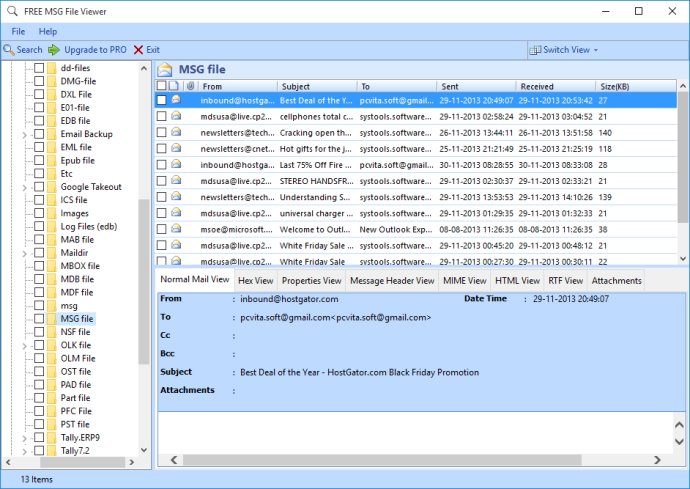Expand the Tally.ERP9 tree node

24,438
